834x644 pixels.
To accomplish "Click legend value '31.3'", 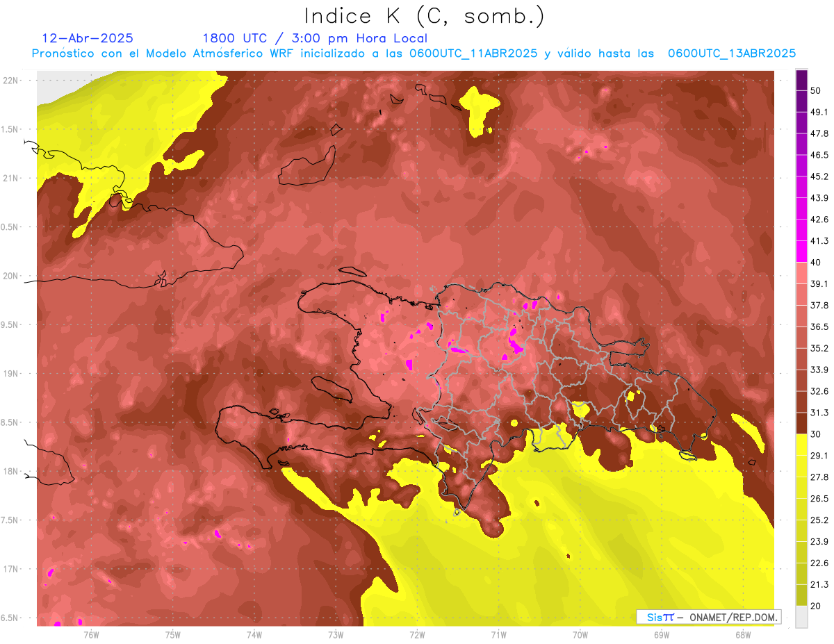I will coord(819,413).
